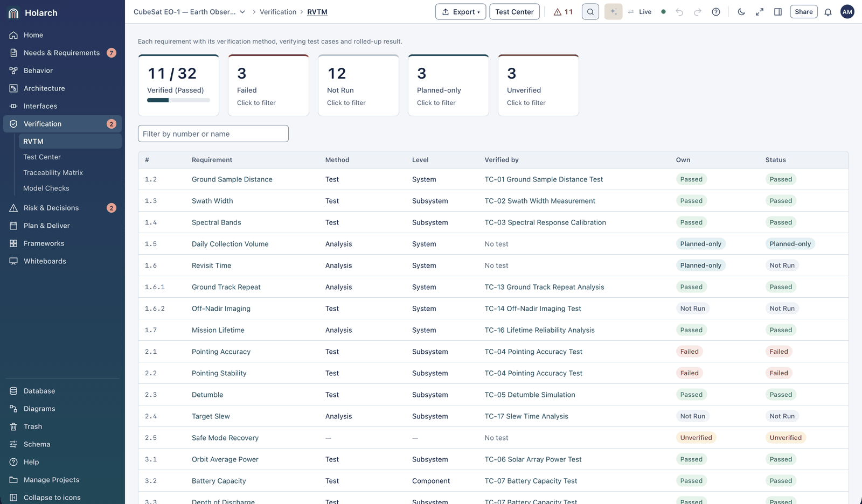Click the undo arrow
The width and height of the screenshot is (862, 504).
(679, 12)
